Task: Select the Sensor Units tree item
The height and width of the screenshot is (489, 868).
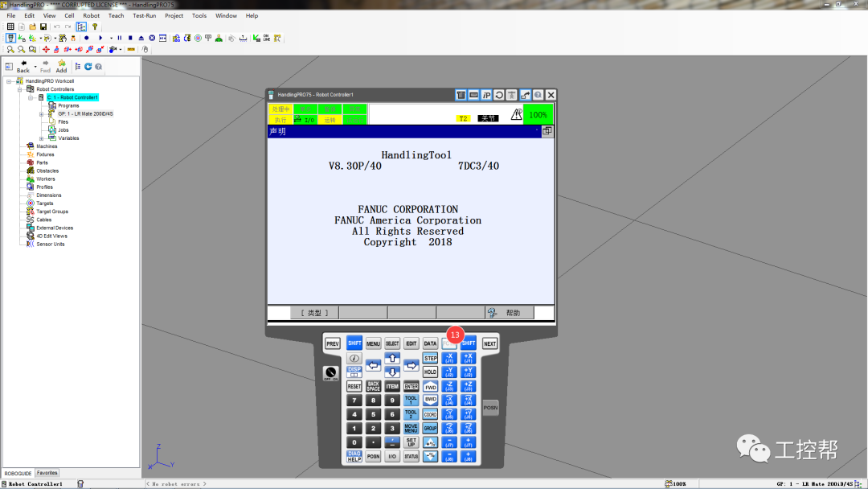Action: pos(51,244)
